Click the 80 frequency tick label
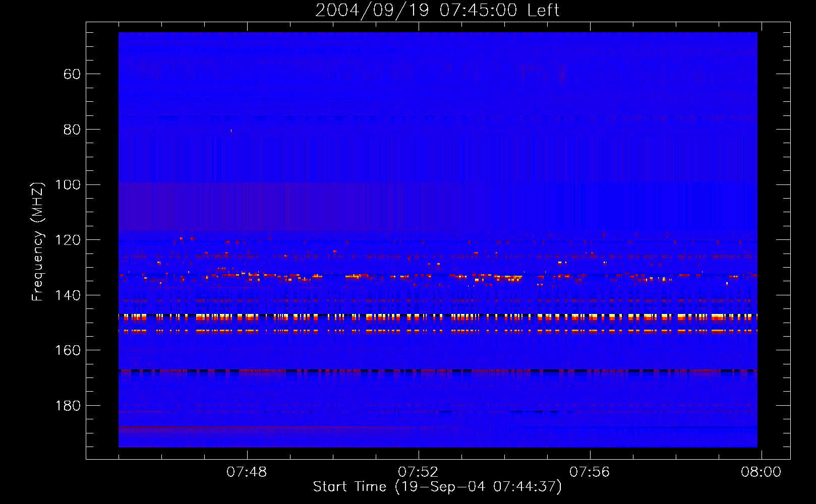The width and height of the screenshot is (816, 504). 72,130
